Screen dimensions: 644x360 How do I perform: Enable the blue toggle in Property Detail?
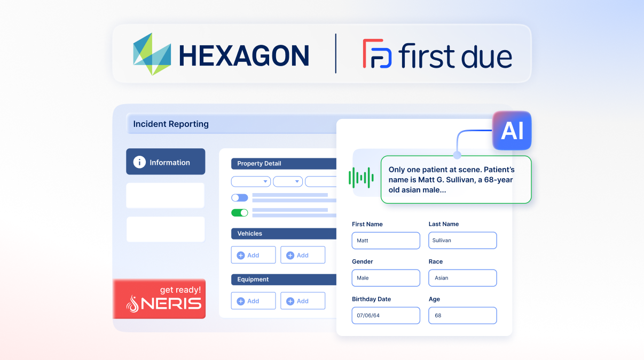coord(240,197)
